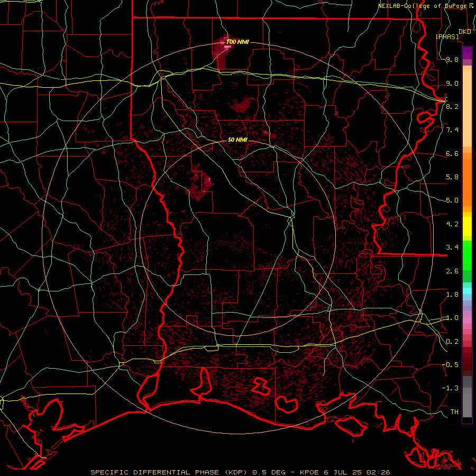Select the 0.2 value on the color scale

(x=452, y=342)
